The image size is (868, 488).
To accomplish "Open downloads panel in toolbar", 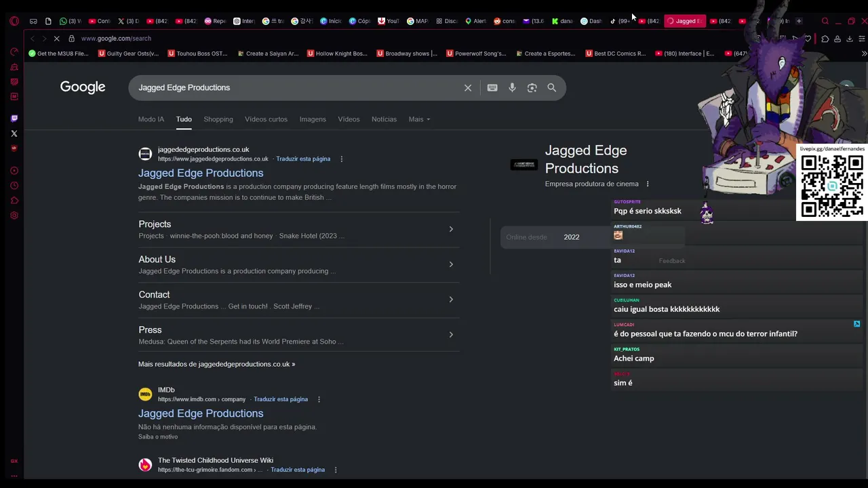I will point(849,39).
